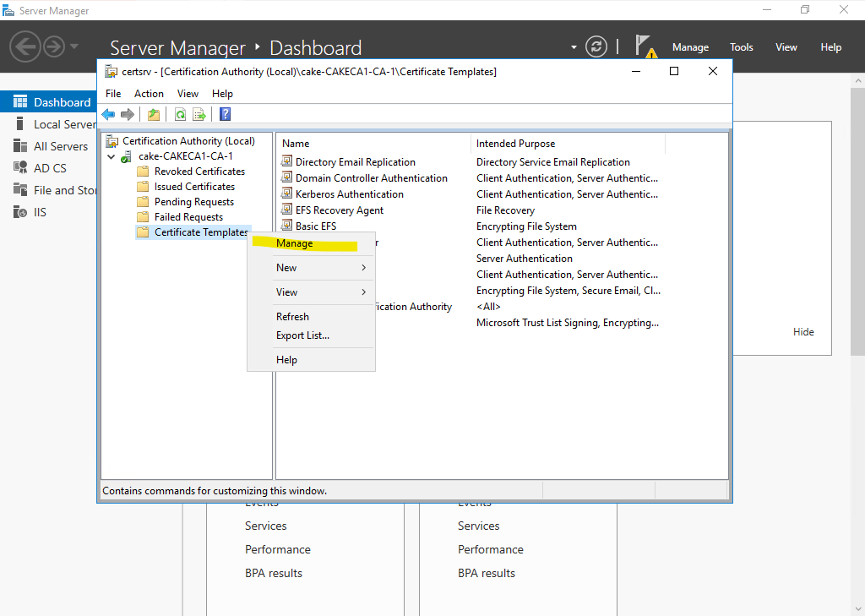Click 'File Recovery' purpose cell
This screenshot has width=865, height=616.
point(505,210)
